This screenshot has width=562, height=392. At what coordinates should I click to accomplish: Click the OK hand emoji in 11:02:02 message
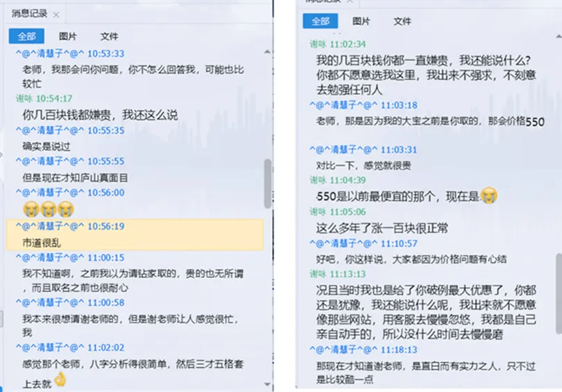(60, 379)
